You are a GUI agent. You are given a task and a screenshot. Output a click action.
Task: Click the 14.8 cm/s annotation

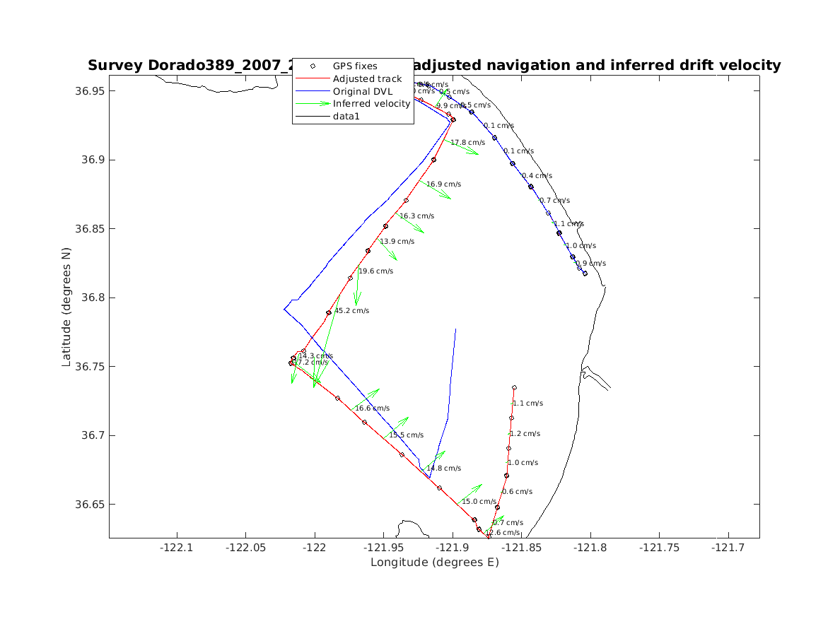coord(443,469)
